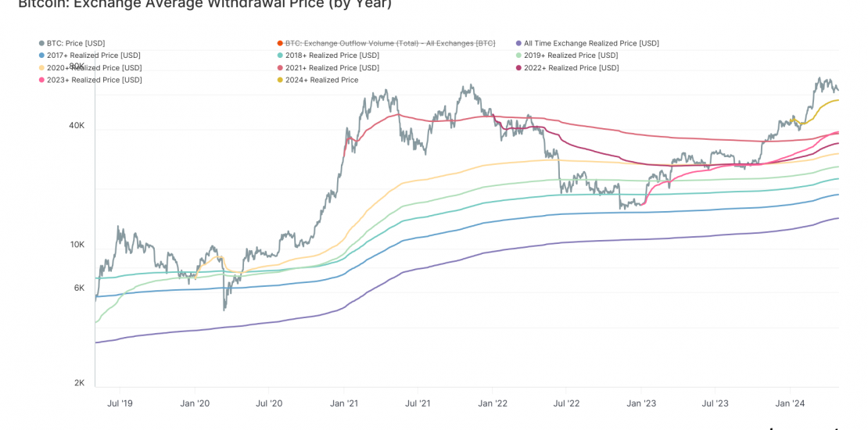Click the orange Exchange Outflow Volume legend dot
Screen dimensions: 868x430
[x=280, y=44]
